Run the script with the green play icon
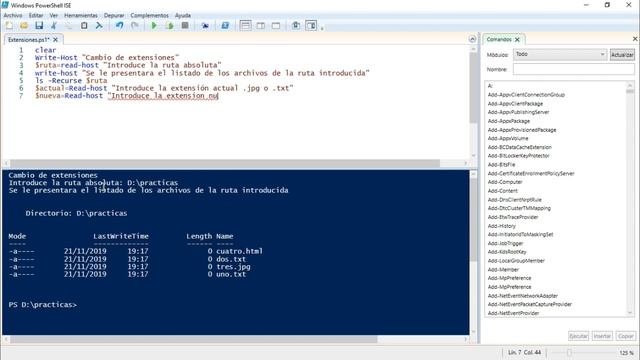 (154, 26)
